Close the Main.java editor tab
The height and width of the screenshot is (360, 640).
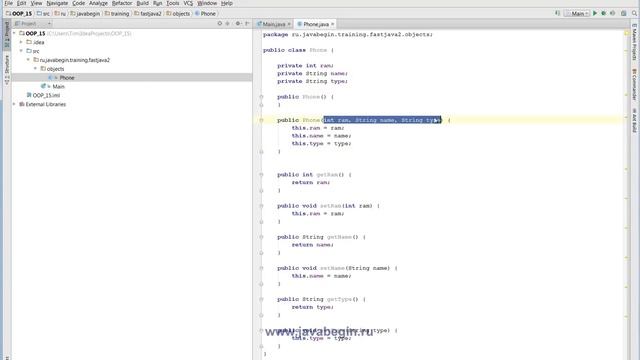289,24
